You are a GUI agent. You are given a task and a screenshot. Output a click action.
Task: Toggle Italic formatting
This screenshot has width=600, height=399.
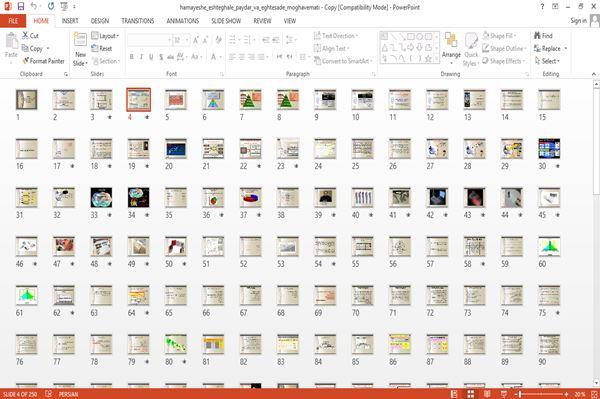coord(141,57)
